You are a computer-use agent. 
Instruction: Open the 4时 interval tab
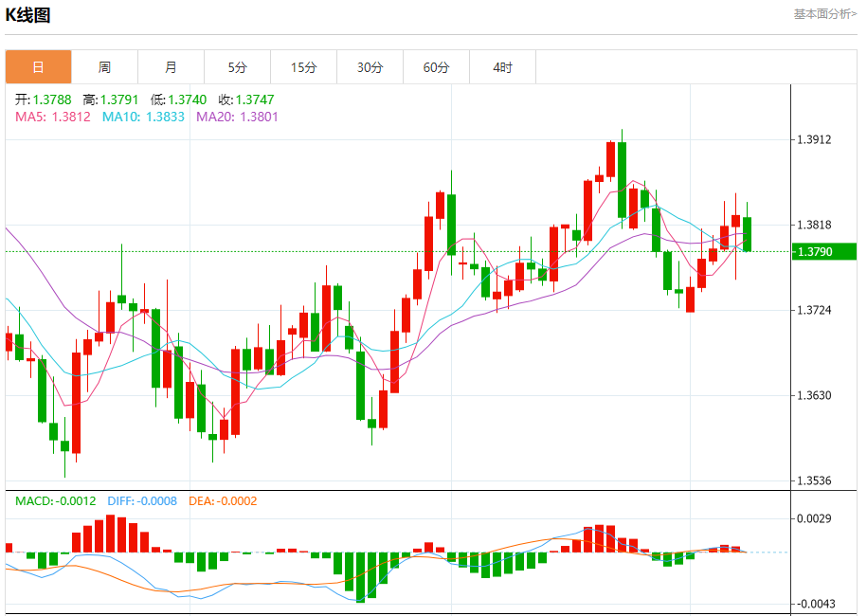[x=502, y=67]
